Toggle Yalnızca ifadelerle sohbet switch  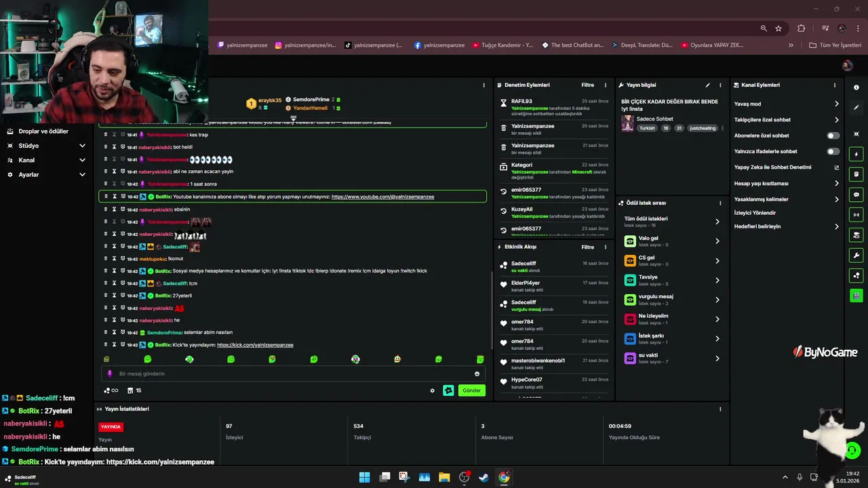click(x=833, y=151)
